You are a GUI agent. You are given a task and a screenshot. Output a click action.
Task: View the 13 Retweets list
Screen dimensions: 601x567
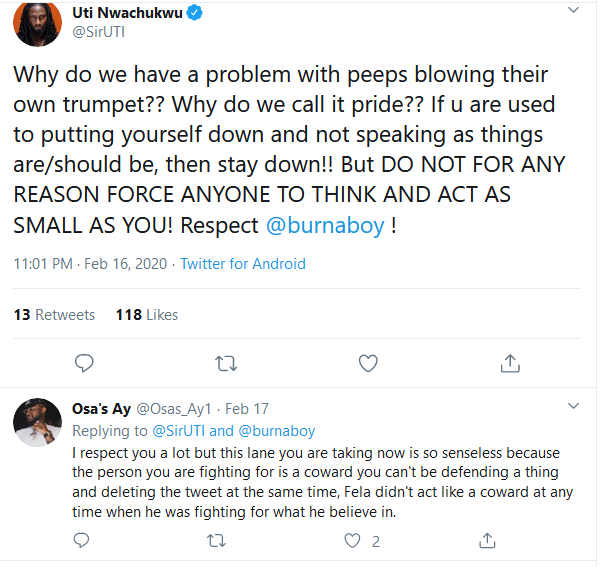(54, 315)
